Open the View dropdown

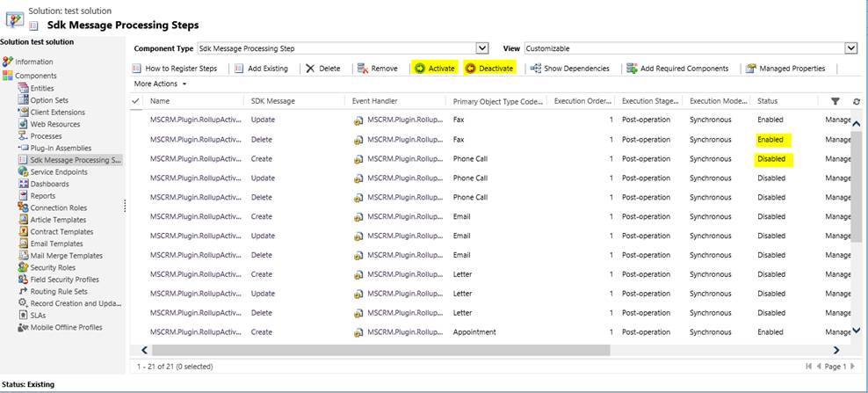851,48
